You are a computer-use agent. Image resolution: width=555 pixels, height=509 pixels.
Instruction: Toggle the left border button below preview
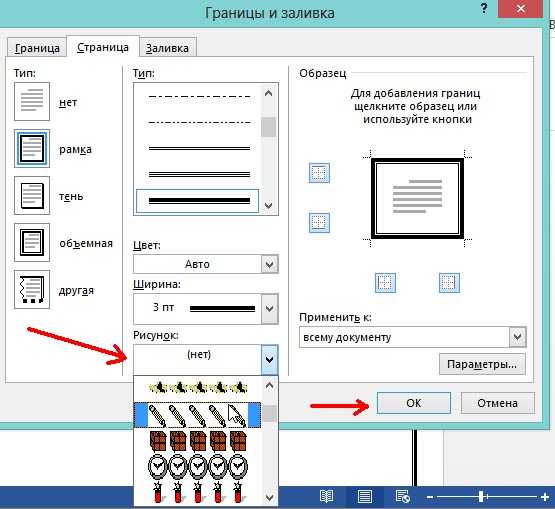click(385, 282)
